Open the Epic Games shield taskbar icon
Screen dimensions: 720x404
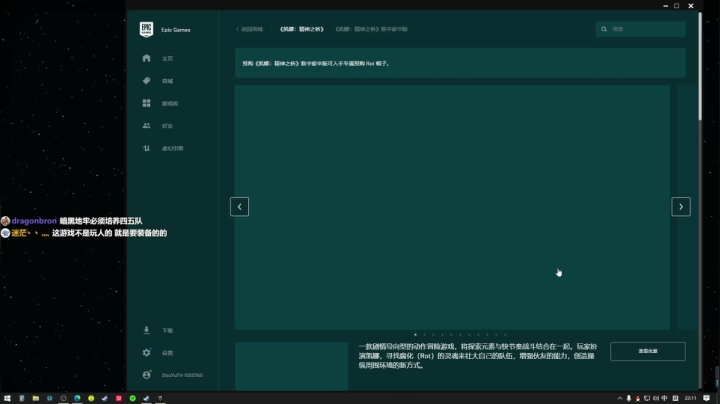pyautogui.click(x=160, y=398)
